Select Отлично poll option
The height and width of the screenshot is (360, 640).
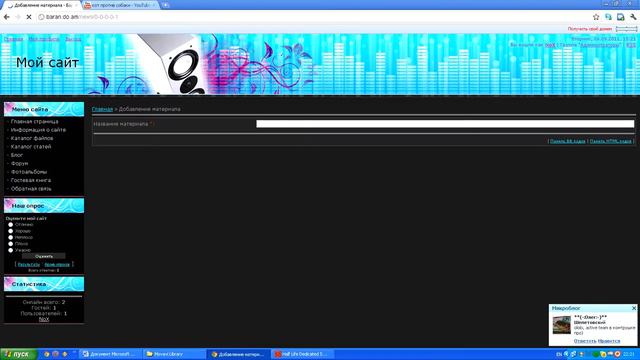pyautogui.click(x=11, y=224)
